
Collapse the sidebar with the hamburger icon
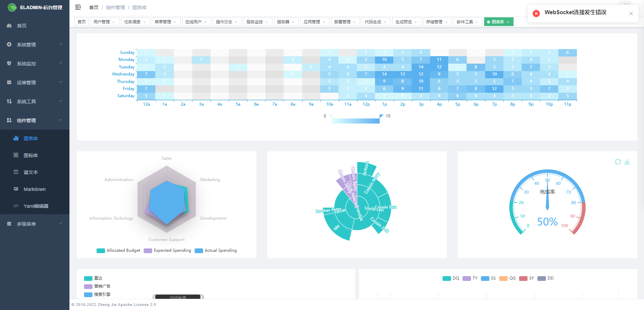(78, 7)
